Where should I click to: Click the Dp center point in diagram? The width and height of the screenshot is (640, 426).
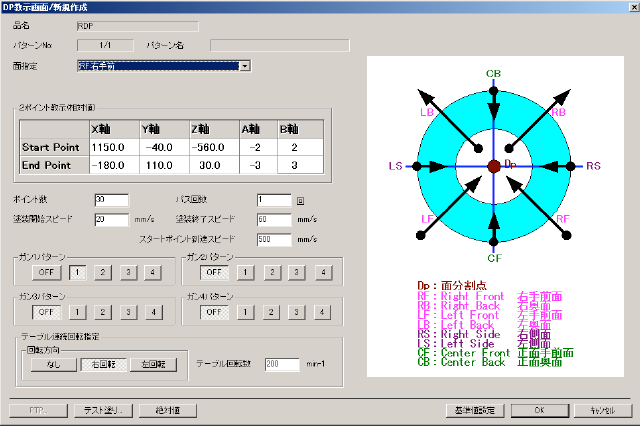[x=494, y=166]
